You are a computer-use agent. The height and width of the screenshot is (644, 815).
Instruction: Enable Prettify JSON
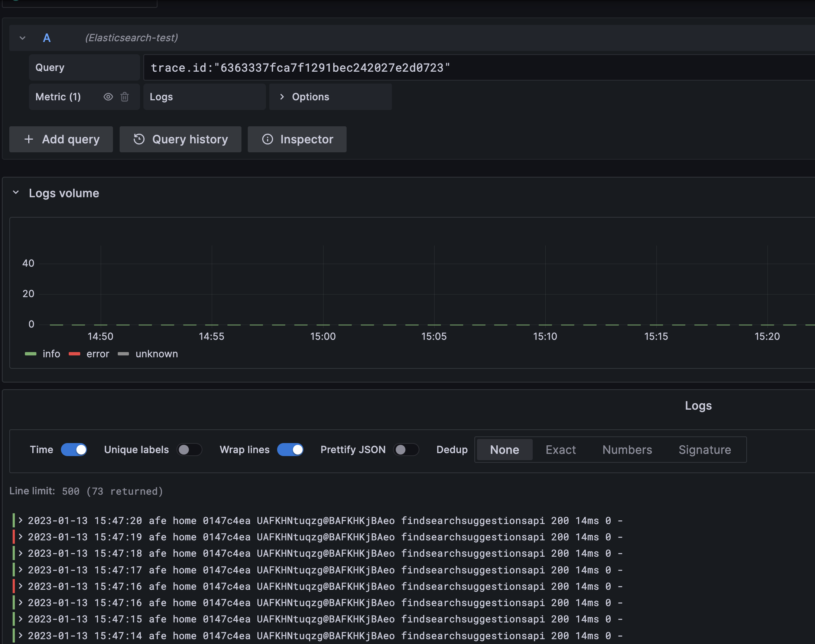tap(406, 449)
